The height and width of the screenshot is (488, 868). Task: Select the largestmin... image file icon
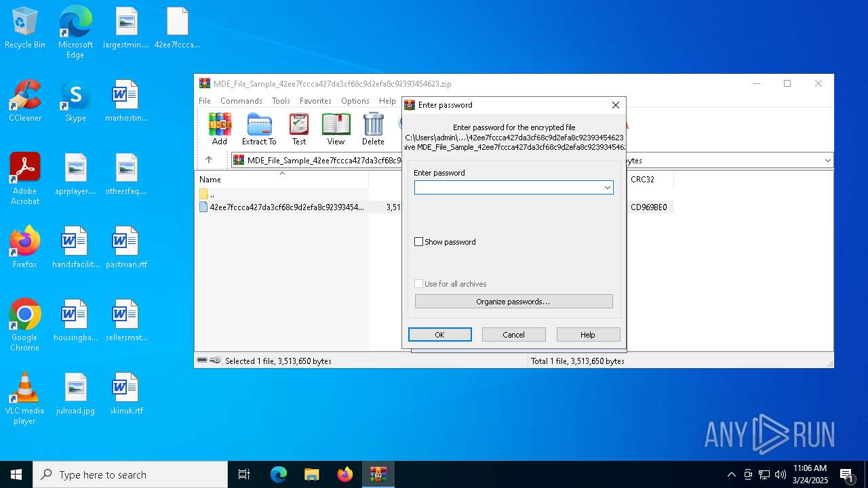pyautogui.click(x=126, y=28)
